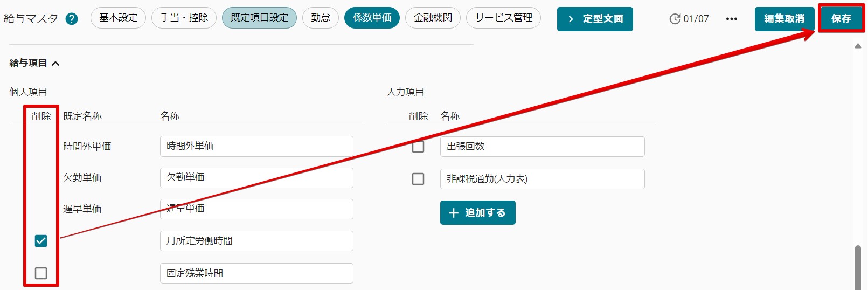The image size is (868, 290).
Task: Switch to 基本設定 tab
Action: tap(118, 18)
